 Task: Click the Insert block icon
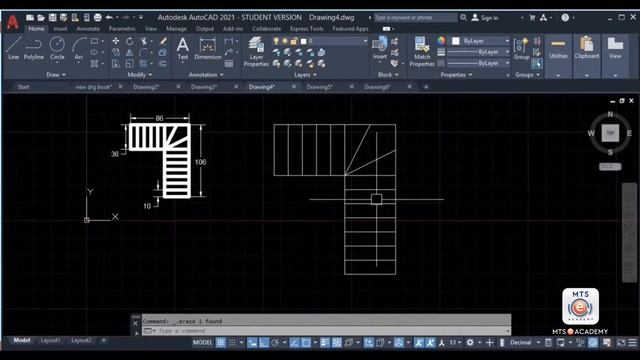click(380, 48)
